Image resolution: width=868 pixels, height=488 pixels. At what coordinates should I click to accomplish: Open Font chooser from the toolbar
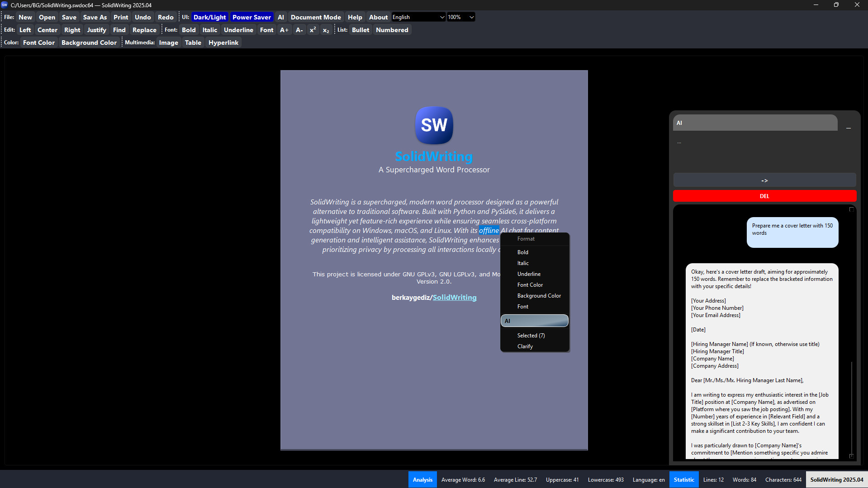pyautogui.click(x=267, y=30)
